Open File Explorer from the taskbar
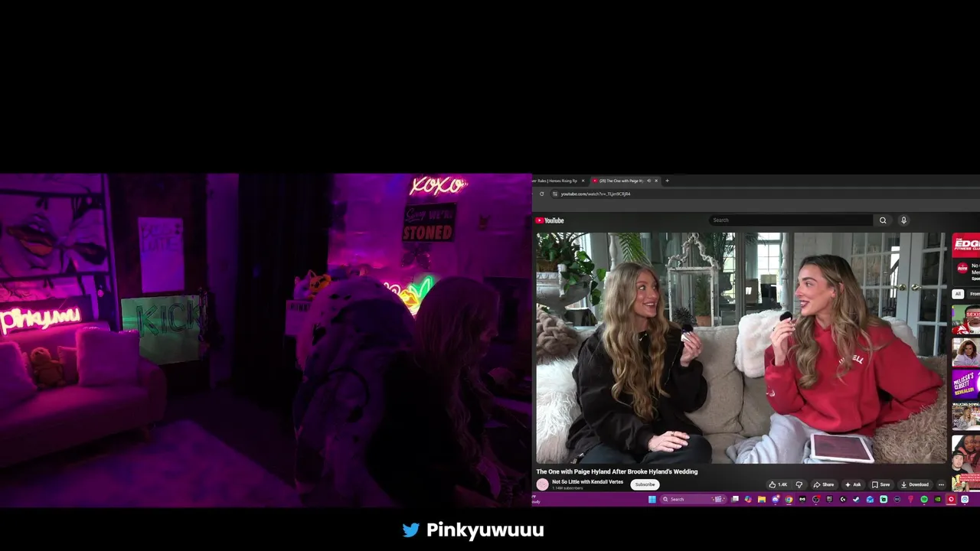 pyautogui.click(x=762, y=499)
